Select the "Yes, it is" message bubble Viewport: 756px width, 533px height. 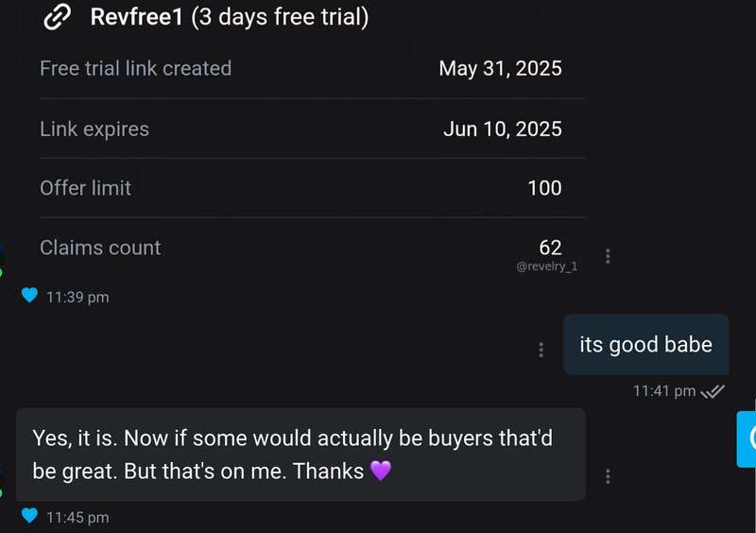pos(301,455)
